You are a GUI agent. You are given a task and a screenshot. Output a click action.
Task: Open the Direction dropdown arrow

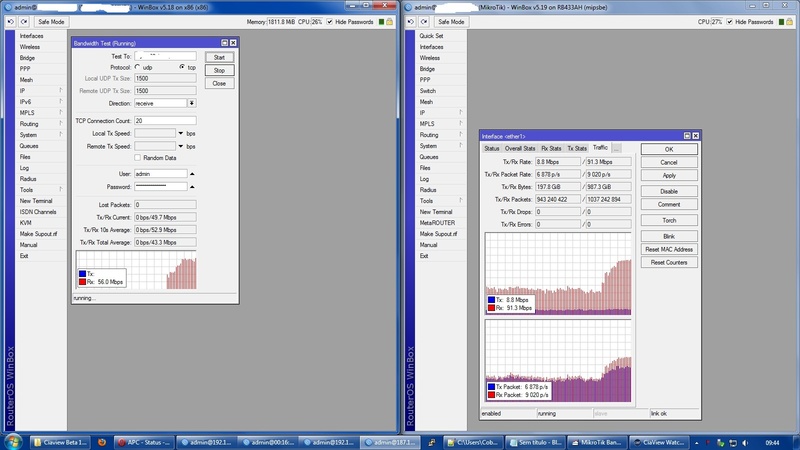pyautogui.click(x=192, y=103)
